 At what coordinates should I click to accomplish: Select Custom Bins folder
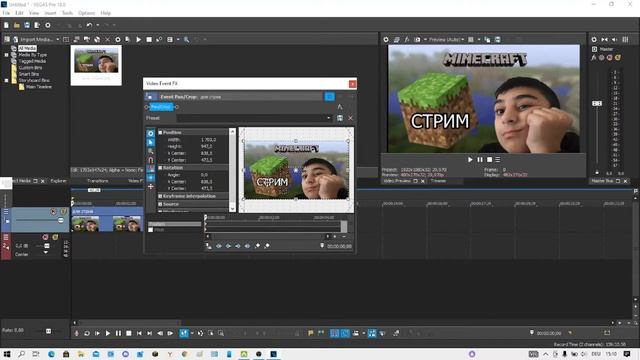pyautogui.click(x=30, y=68)
